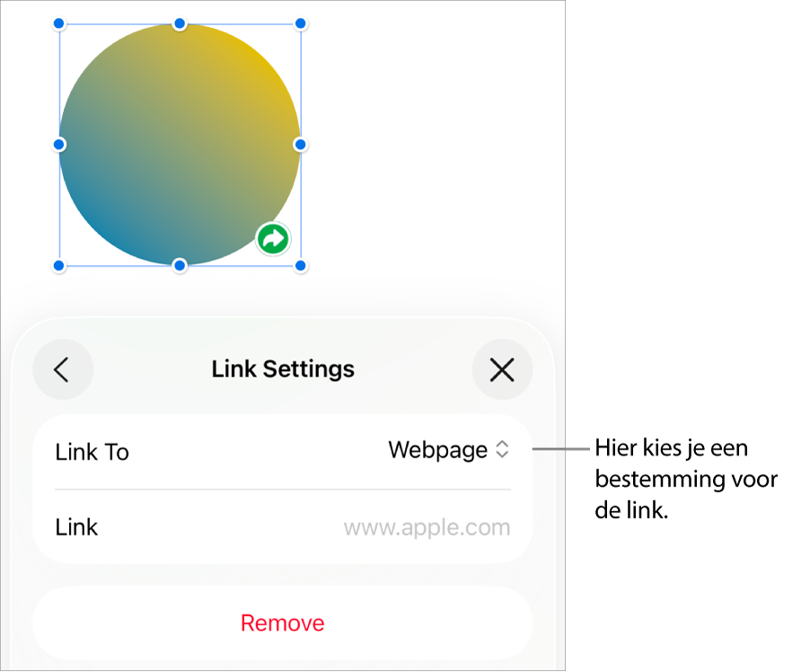Click the top-right selection handle
Screen dimensions: 810x672
tap(300, 23)
